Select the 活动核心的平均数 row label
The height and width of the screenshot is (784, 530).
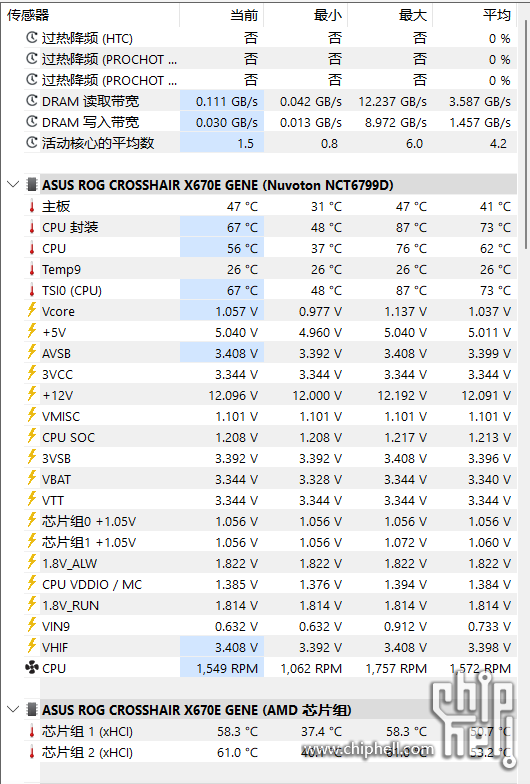98,143
